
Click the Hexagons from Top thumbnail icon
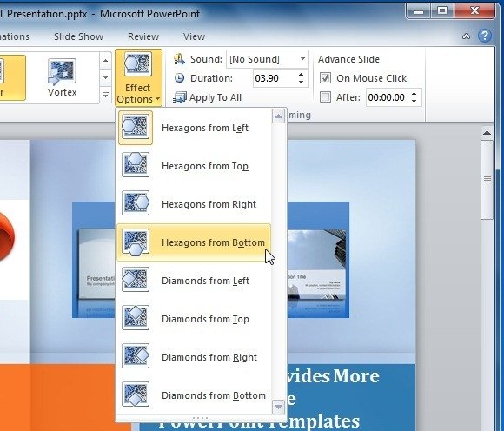(x=136, y=165)
